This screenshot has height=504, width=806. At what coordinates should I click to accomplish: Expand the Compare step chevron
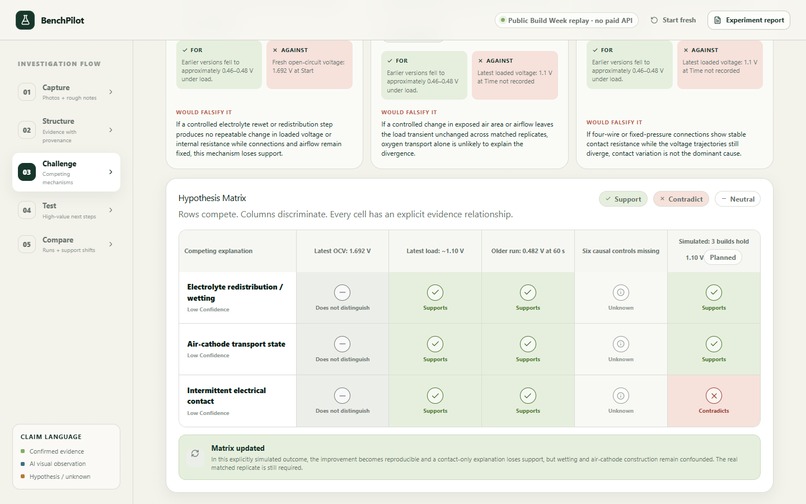coord(111,244)
